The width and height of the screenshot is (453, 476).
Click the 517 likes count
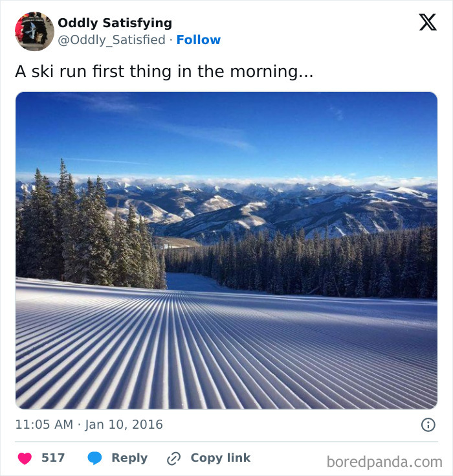tap(53, 458)
